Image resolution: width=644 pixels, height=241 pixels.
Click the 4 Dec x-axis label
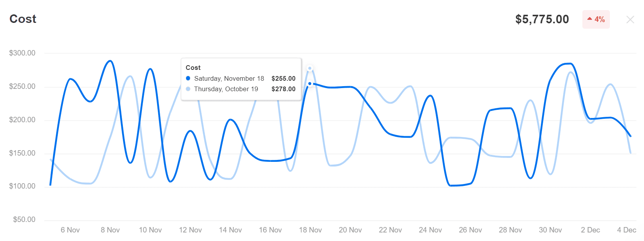pos(627,230)
